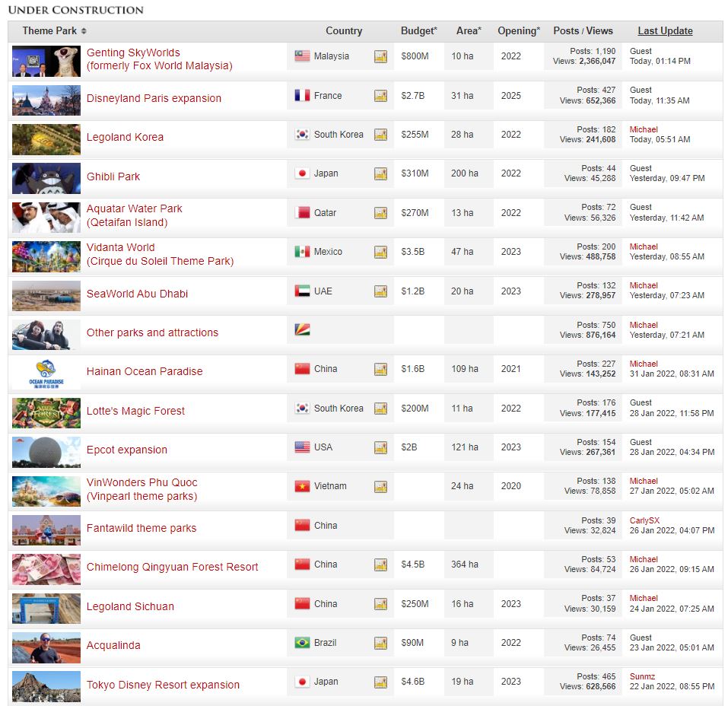Click the Posts / Views column header
The image size is (728, 706).
pyautogui.click(x=583, y=31)
